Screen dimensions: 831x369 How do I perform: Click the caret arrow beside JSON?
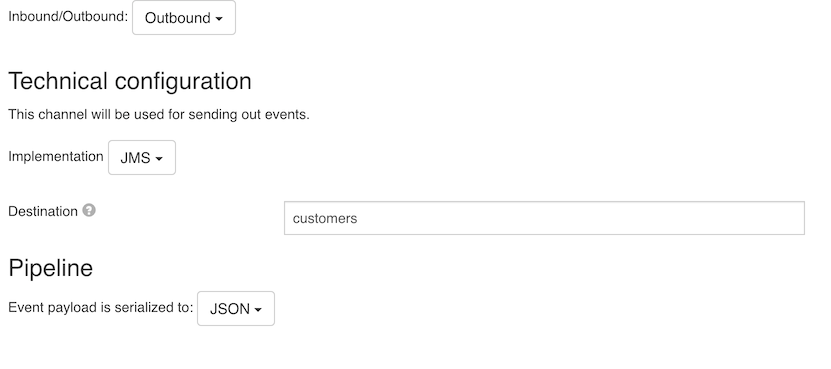click(x=258, y=310)
